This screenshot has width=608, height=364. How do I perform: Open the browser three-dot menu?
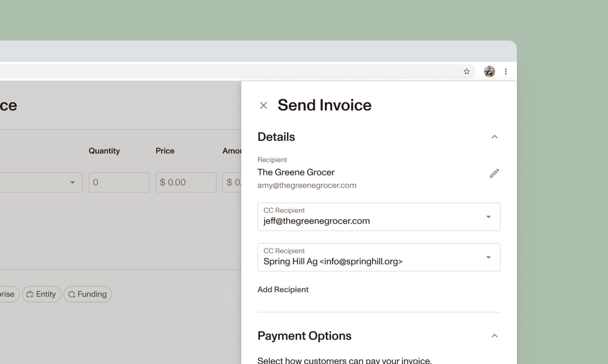pyautogui.click(x=506, y=71)
